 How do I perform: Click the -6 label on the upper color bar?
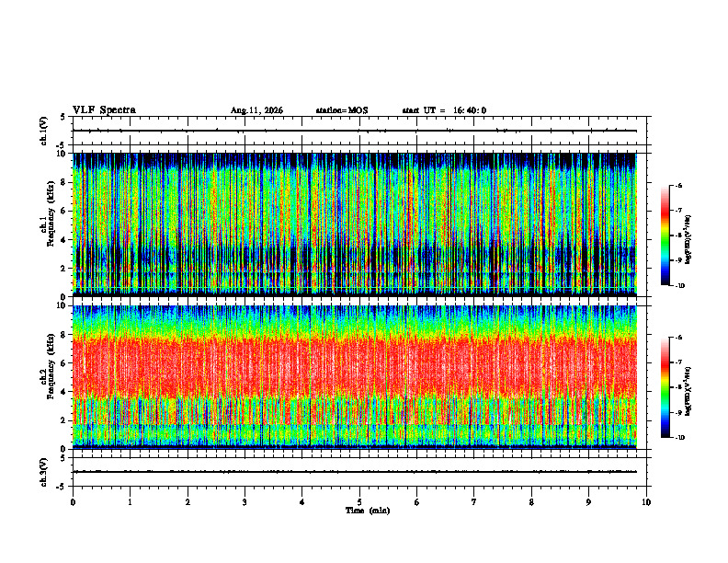(x=678, y=186)
